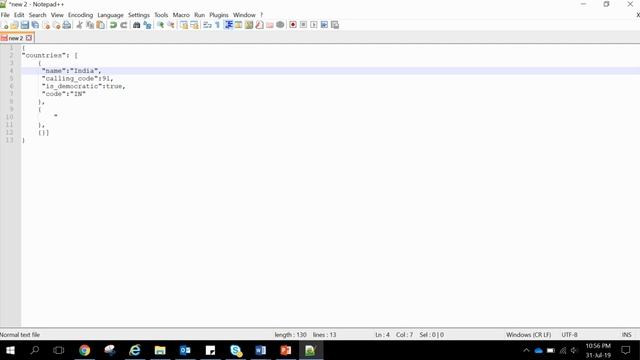The height and width of the screenshot is (360, 640).
Task: Toggle INS insert mode in status bar
Action: pyautogui.click(x=627, y=335)
